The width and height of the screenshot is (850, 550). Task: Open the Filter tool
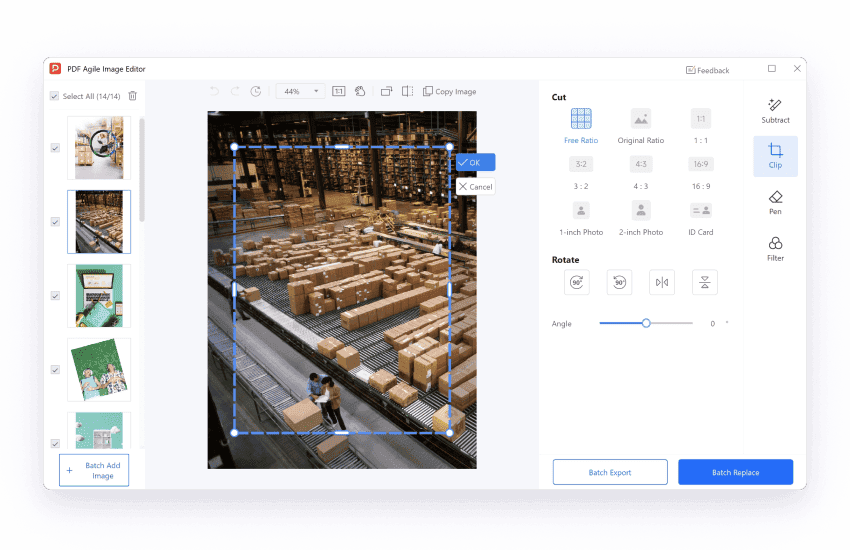click(775, 249)
